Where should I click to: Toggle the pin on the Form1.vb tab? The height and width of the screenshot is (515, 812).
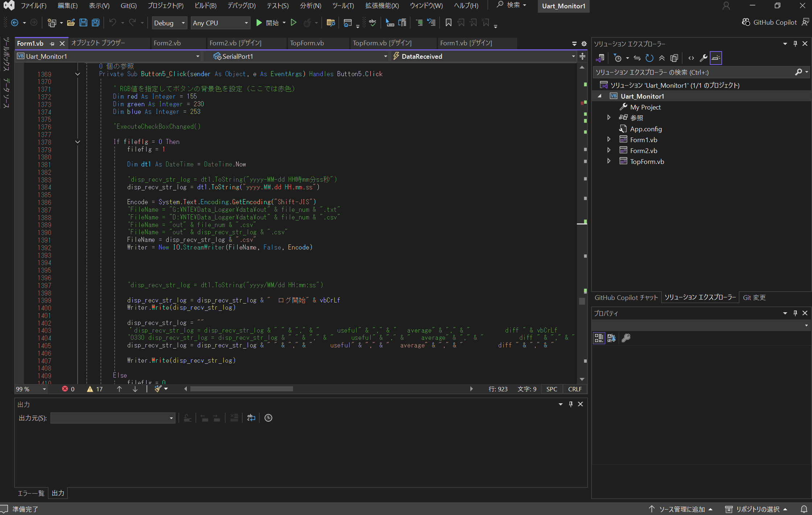pos(52,44)
